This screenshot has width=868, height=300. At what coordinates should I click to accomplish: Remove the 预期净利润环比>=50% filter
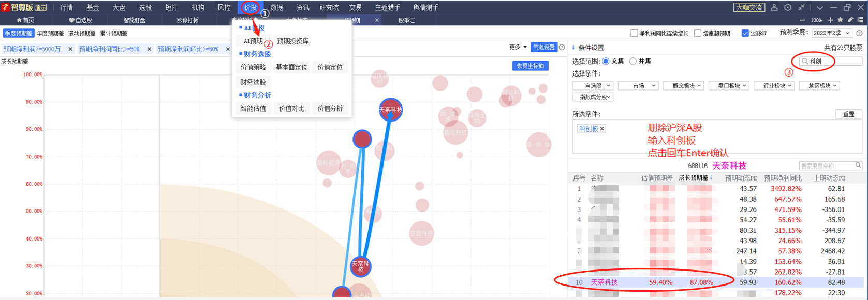[228, 49]
